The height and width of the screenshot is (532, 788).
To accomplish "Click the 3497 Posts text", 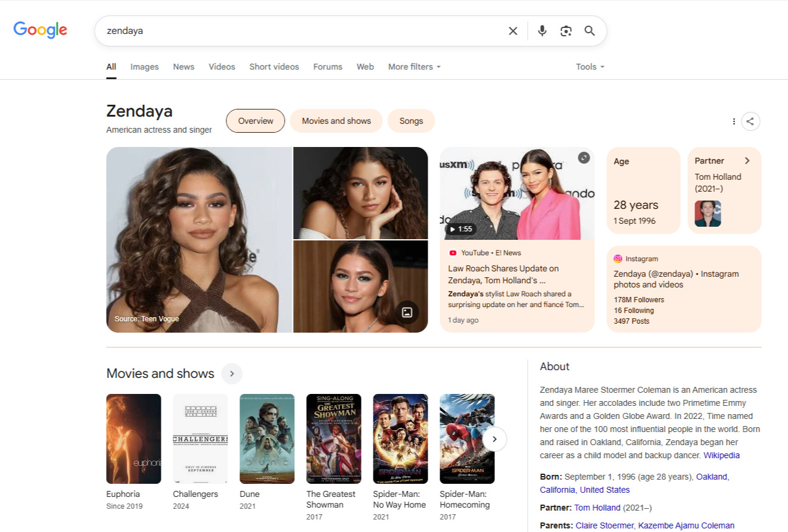I will point(631,321).
